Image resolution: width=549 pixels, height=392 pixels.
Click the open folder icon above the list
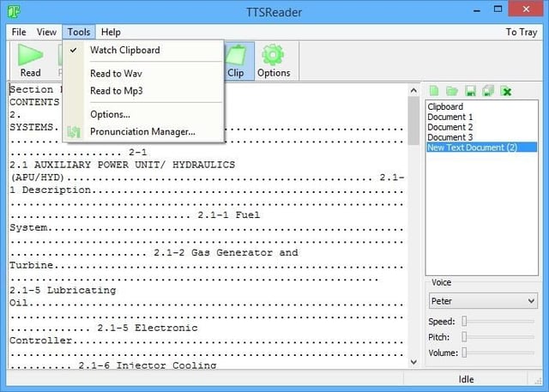coord(452,91)
